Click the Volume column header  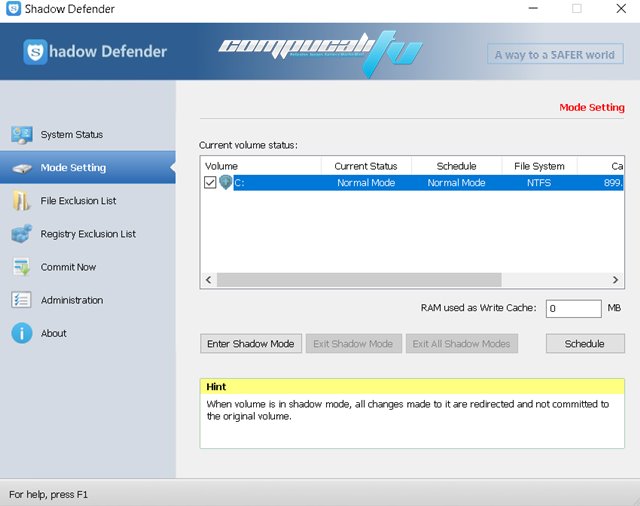pos(260,166)
